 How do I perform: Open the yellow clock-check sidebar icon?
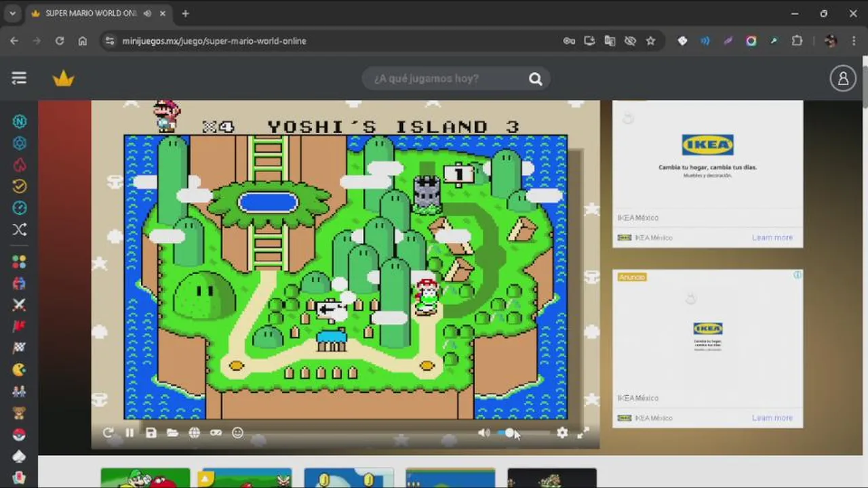(19, 186)
